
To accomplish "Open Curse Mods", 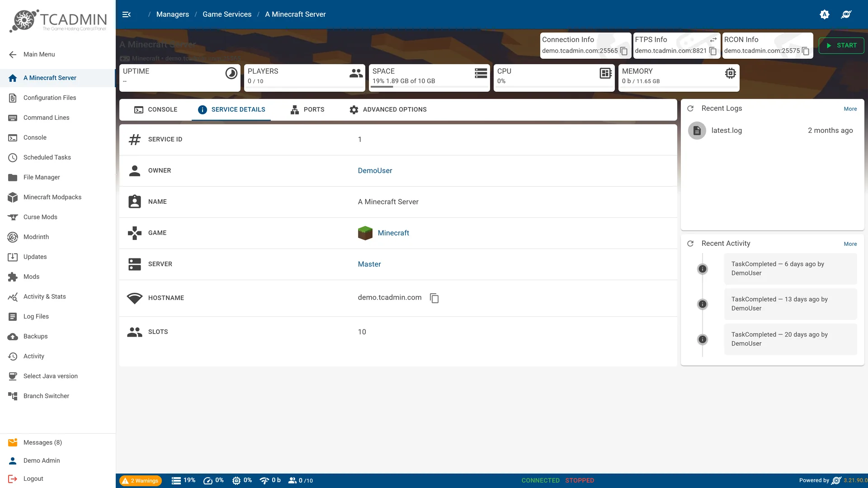I will click(58, 217).
